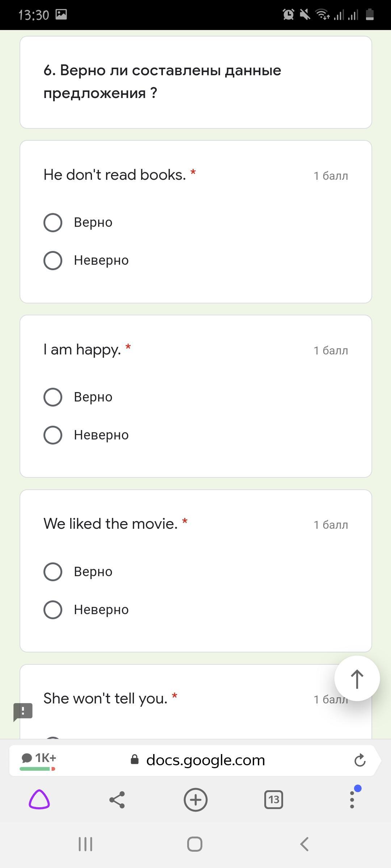This screenshot has width=391, height=868.
Task: Open the three-dot browser menu
Action: pyautogui.click(x=352, y=800)
